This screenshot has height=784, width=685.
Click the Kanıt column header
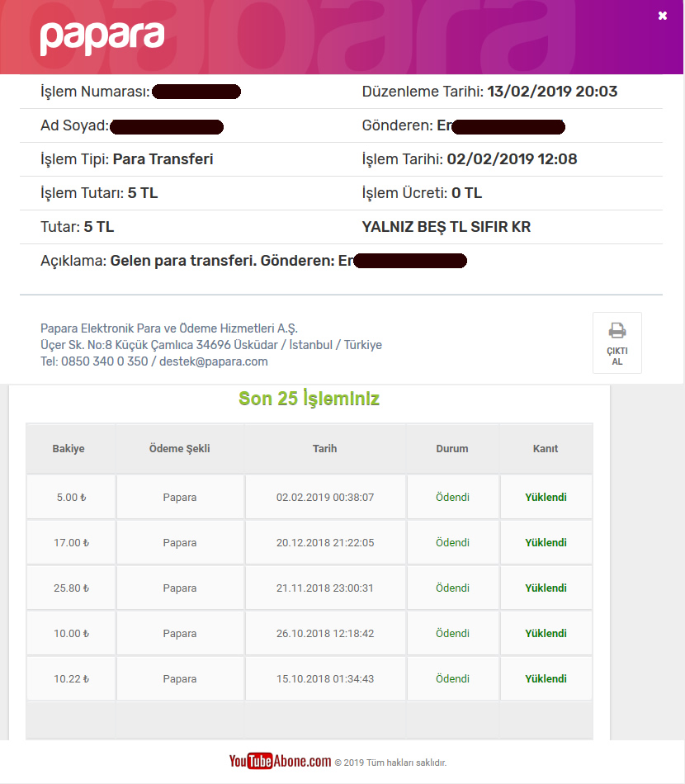pos(546,448)
